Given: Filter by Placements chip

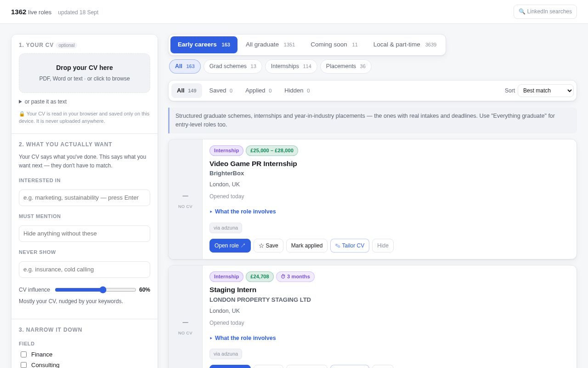Looking at the screenshot, I should (346, 66).
